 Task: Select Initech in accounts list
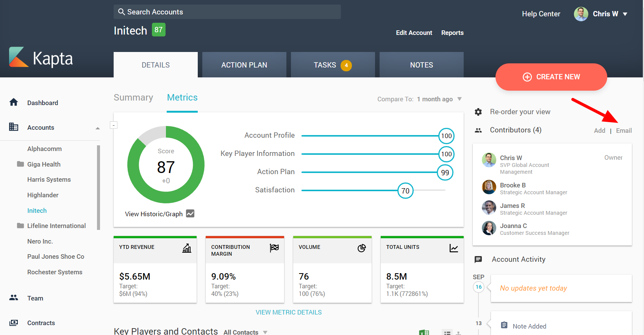coord(37,211)
